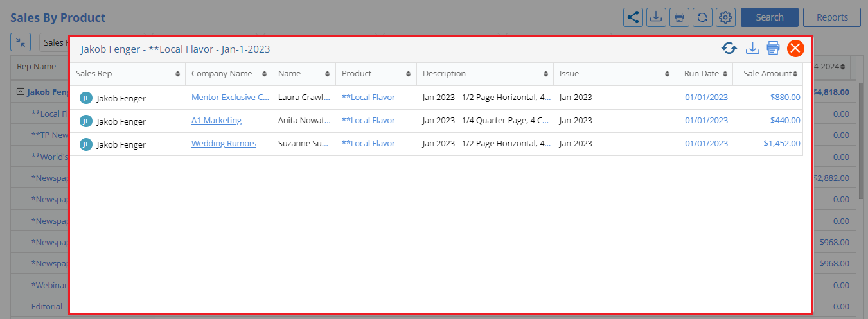The width and height of the screenshot is (868, 319).
Task: Click Editorial row in background table
Action: tap(47, 306)
